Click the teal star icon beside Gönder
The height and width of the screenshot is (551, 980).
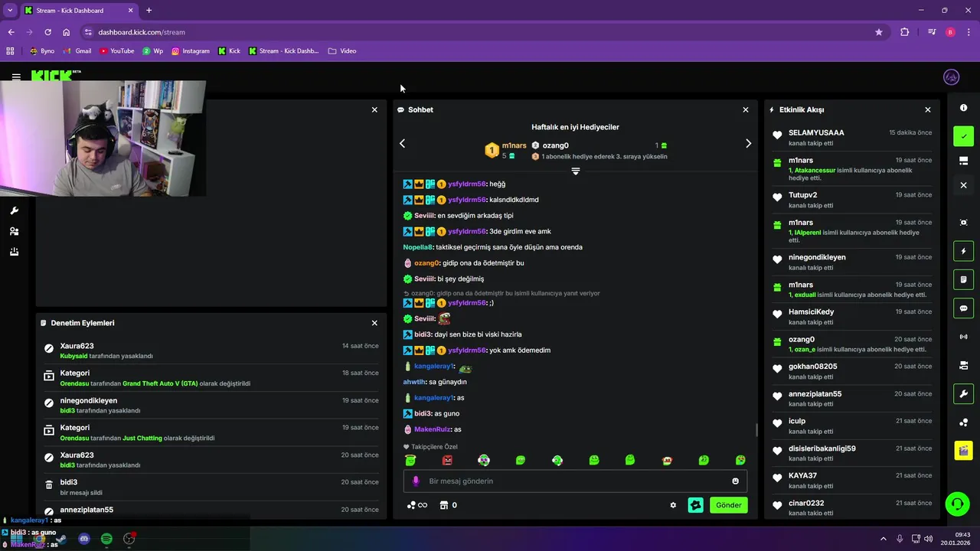pyautogui.click(x=695, y=505)
